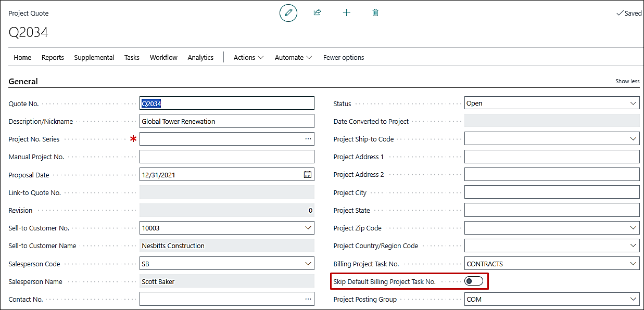Click the Fewer options button
The width and height of the screenshot is (644, 310).
344,58
